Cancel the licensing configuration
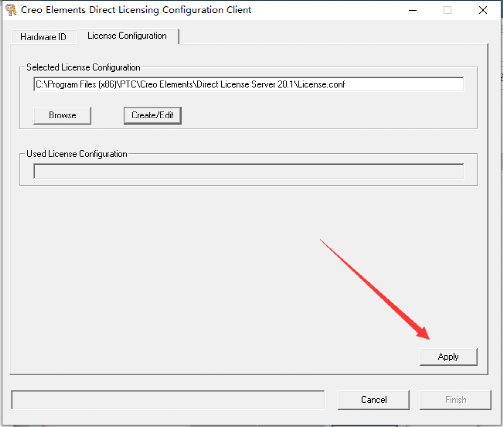Image resolution: width=503 pixels, height=427 pixels. tap(374, 400)
